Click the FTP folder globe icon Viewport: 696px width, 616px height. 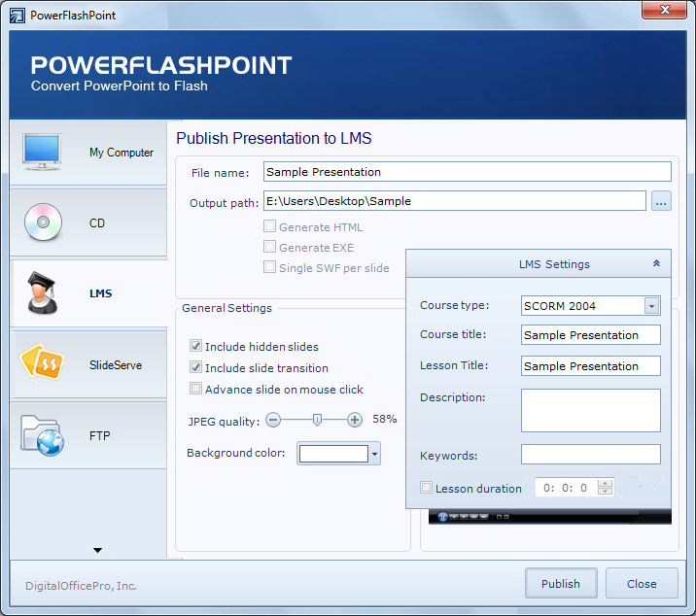pyautogui.click(x=42, y=435)
